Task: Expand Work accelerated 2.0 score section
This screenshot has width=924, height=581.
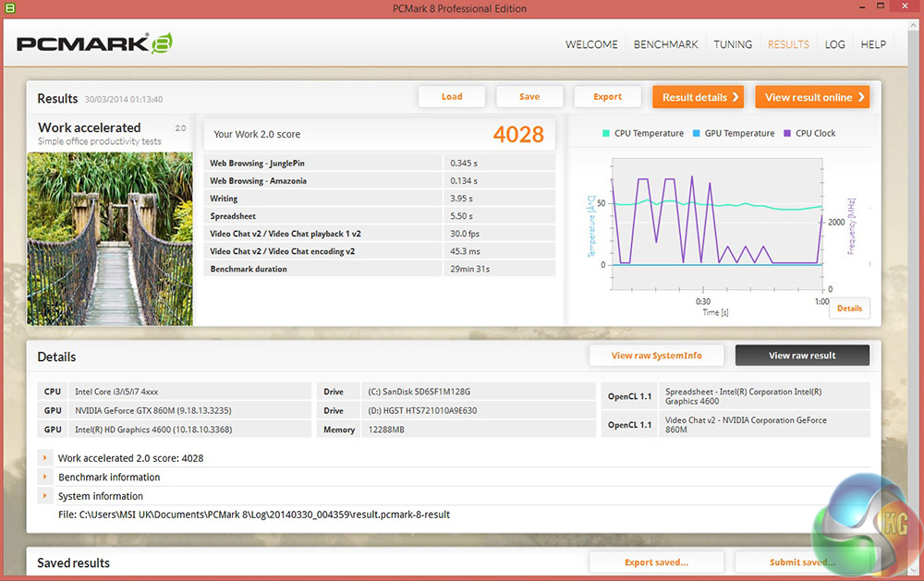Action: (44, 458)
